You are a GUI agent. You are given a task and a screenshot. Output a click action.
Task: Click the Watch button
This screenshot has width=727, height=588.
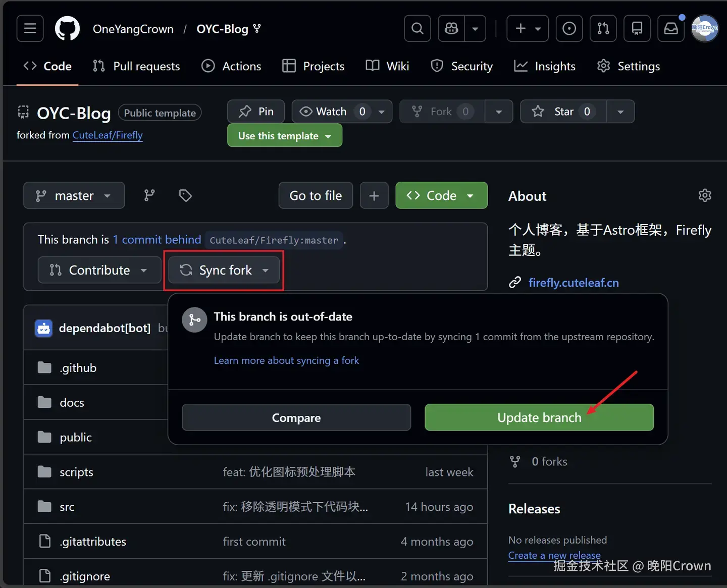[x=332, y=112]
